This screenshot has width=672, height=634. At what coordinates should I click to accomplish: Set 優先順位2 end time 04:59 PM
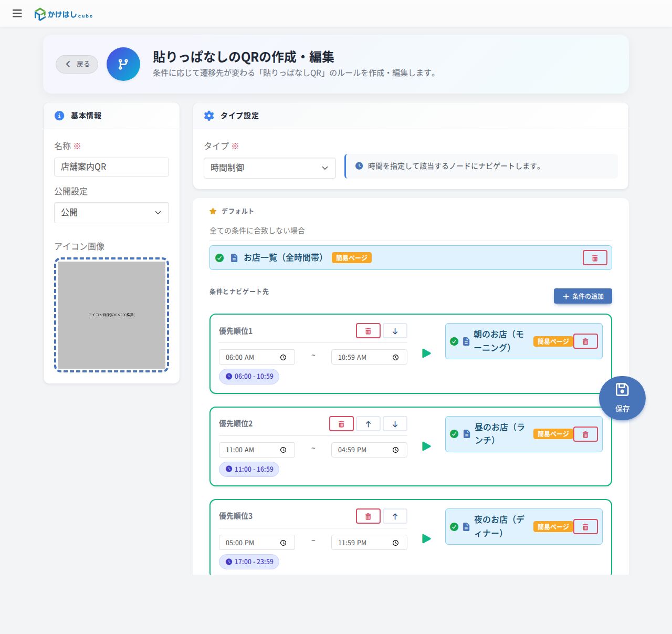[x=369, y=450]
